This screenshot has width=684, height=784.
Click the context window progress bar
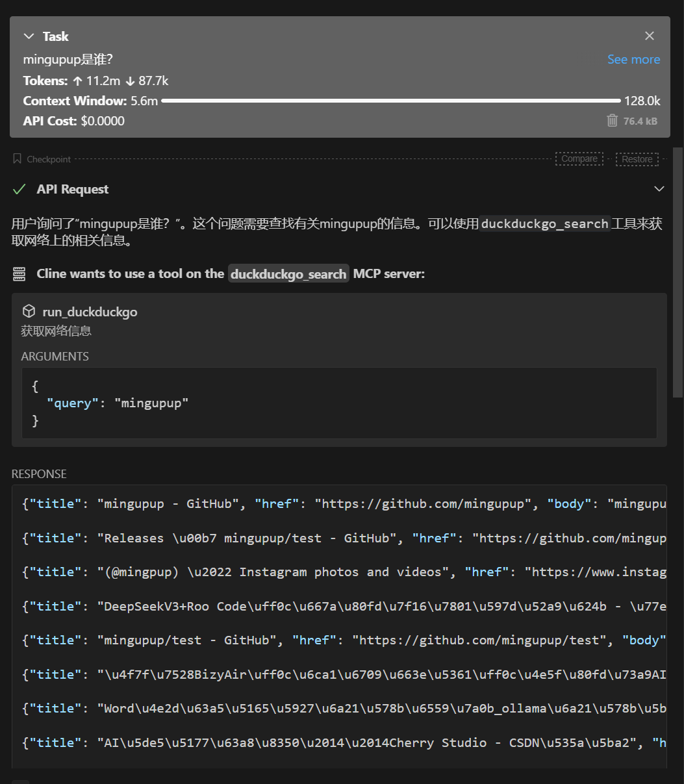tap(391, 101)
